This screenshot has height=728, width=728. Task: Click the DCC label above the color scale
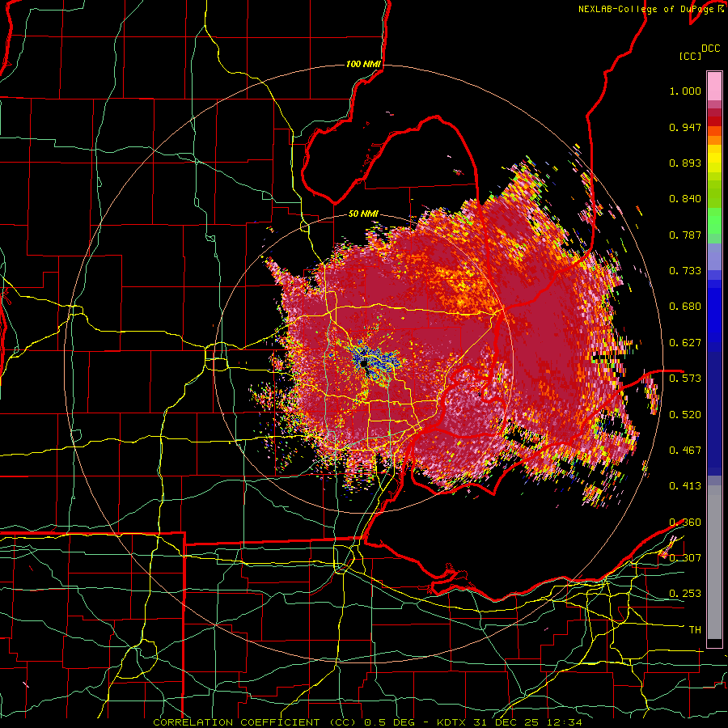tap(710, 49)
